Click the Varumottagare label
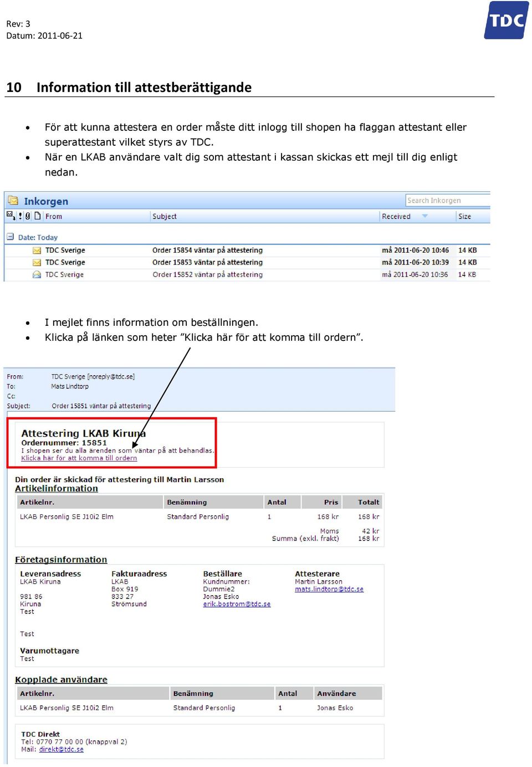The height and width of the screenshot is (767, 532). [49, 651]
